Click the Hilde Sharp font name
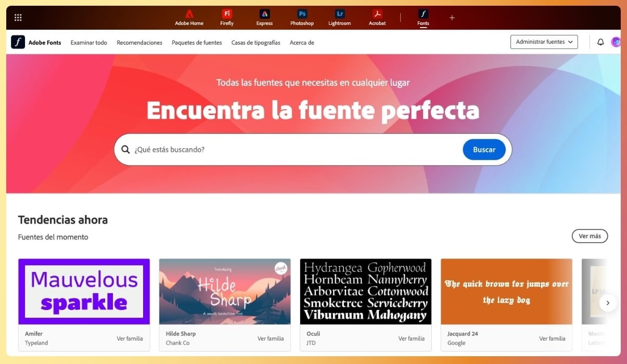Screen dimensions: 627x364 pos(181,334)
